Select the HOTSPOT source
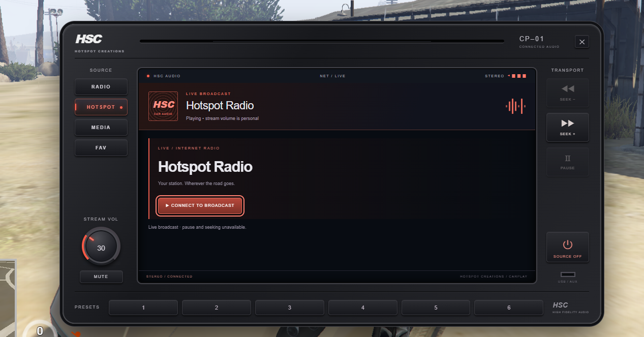This screenshot has width=644, height=337. pyautogui.click(x=101, y=107)
